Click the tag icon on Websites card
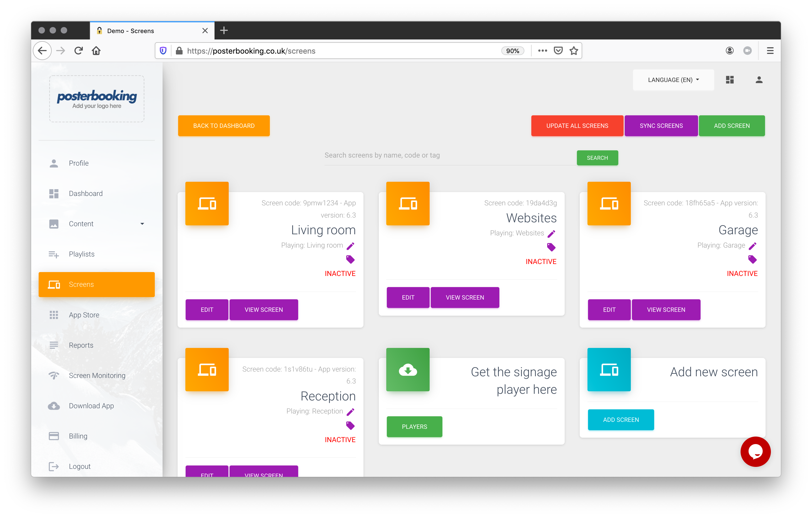812x518 pixels. pos(551,247)
